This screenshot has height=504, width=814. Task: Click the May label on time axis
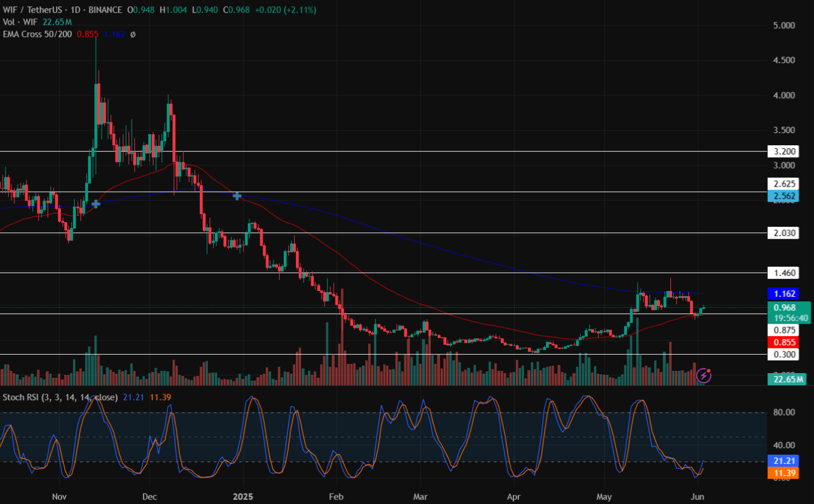tap(604, 497)
